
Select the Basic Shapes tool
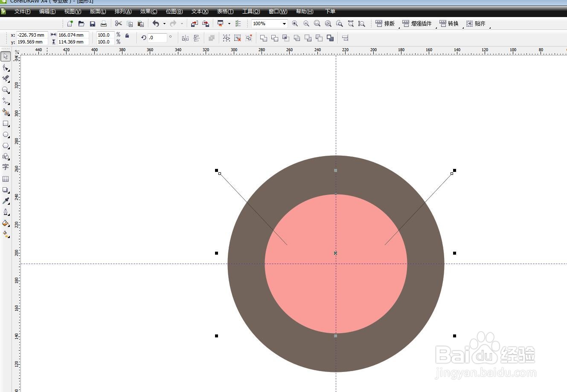click(6, 157)
